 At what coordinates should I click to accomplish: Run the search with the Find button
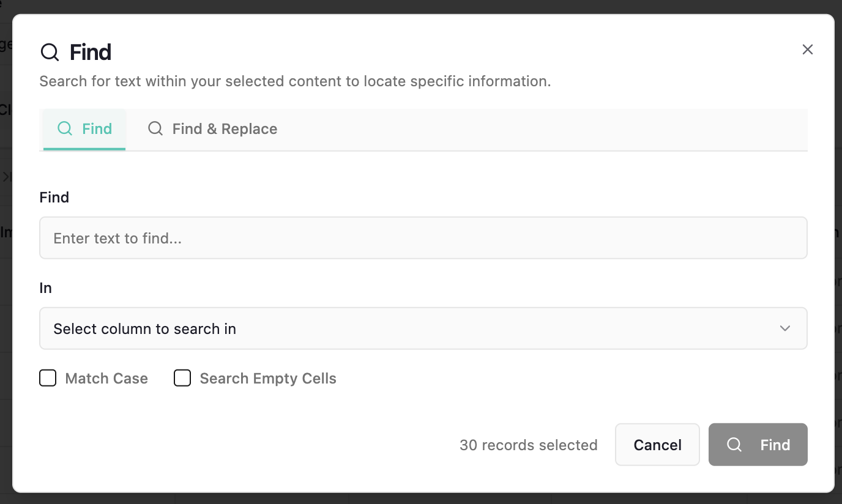(758, 445)
